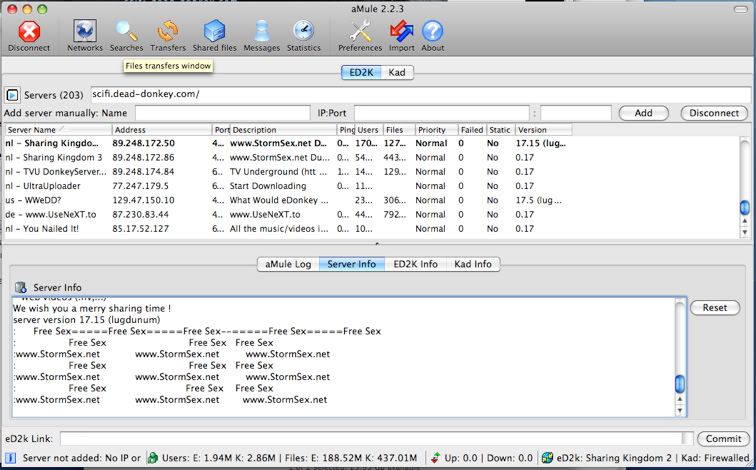
Task: Click the info icon in status bar
Action: tap(10, 458)
